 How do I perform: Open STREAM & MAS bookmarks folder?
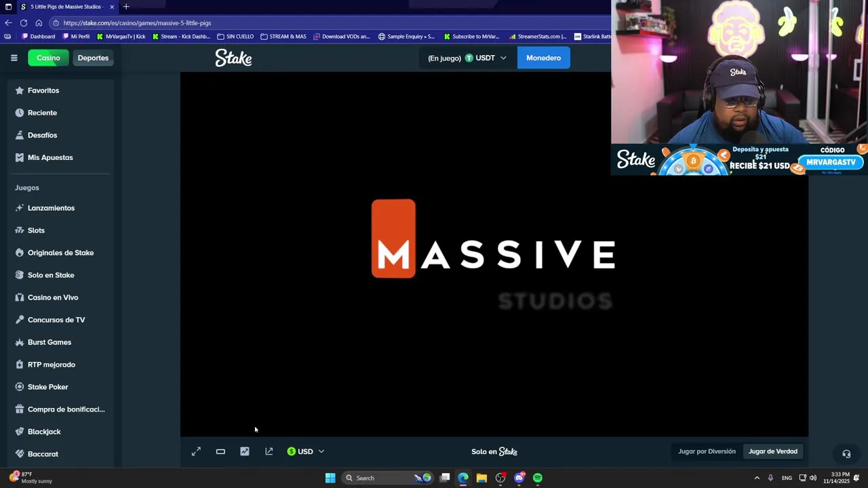pos(283,37)
